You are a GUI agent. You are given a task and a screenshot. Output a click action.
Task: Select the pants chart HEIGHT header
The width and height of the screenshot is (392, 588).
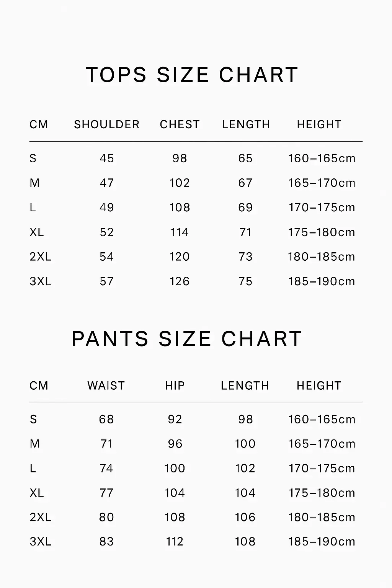(319, 385)
